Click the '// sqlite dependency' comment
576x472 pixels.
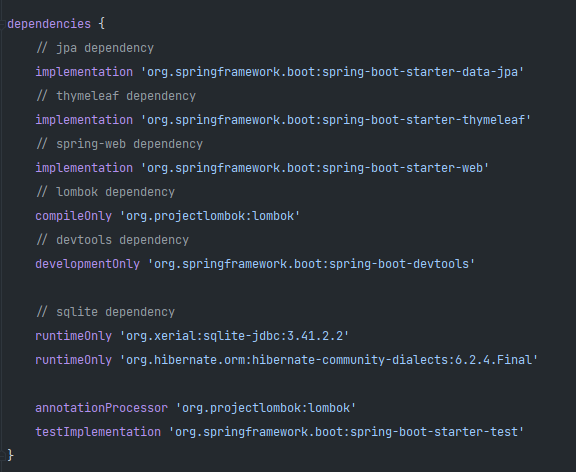[105, 312]
